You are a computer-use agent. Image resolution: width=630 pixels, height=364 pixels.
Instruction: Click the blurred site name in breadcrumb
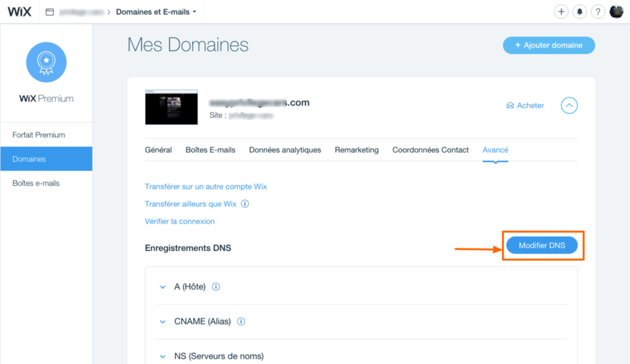point(81,12)
